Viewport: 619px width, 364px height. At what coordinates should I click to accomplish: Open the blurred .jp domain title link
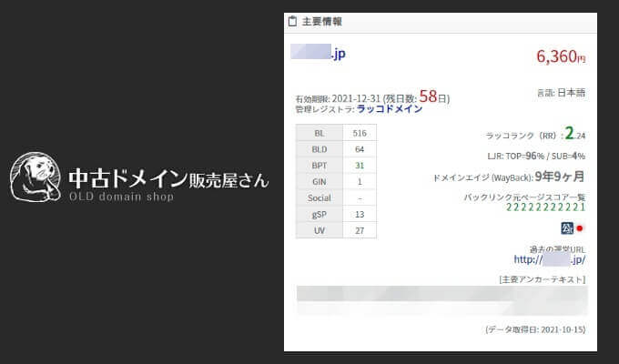319,53
